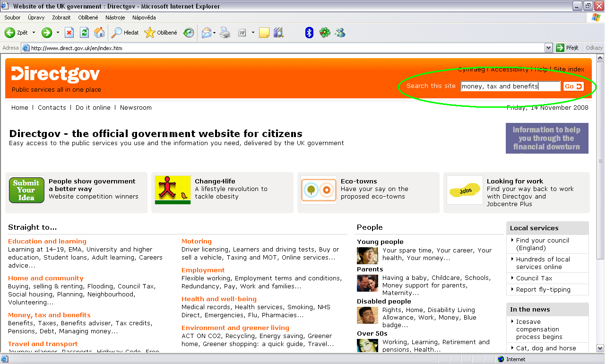Open the Contacts navigation link
This screenshot has width=606, height=364.
click(x=52, y=108)
